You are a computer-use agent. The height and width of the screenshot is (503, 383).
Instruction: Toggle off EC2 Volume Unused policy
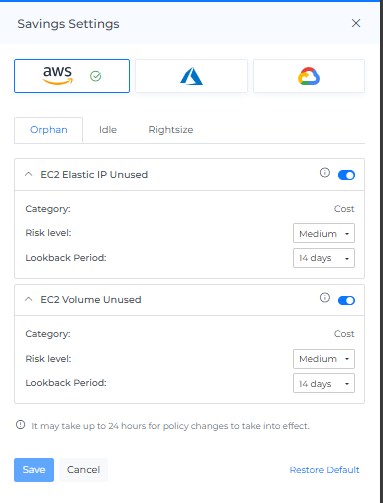point(346,300)
